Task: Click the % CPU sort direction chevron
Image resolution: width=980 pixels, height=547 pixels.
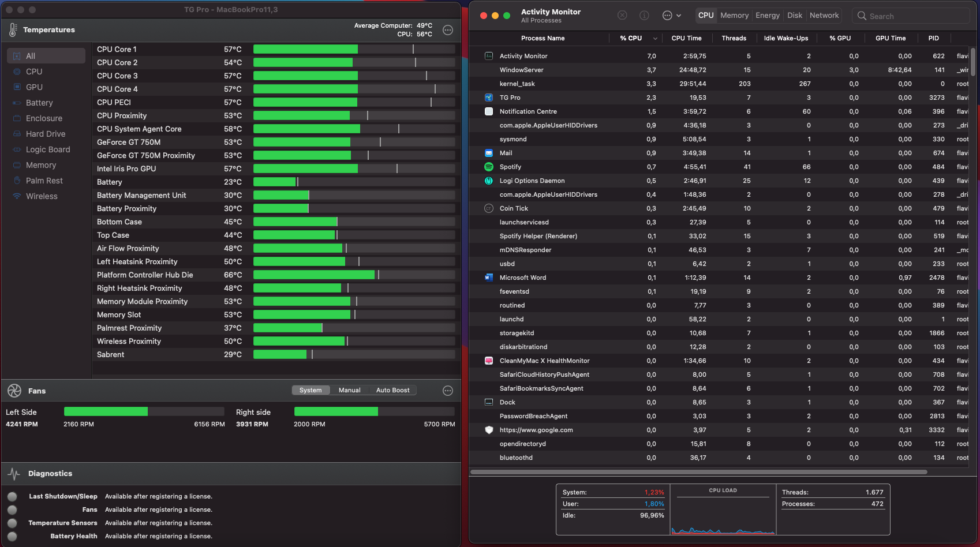Action: pos(655,39)
